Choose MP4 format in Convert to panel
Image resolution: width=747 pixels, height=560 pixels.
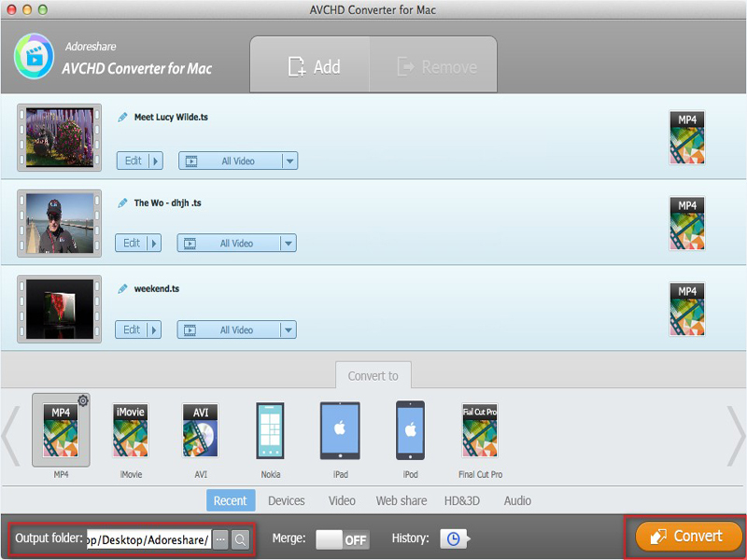point(61,430)
